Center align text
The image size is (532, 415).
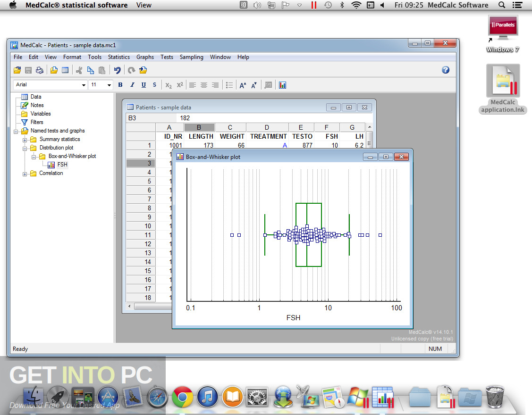point(204,85)
